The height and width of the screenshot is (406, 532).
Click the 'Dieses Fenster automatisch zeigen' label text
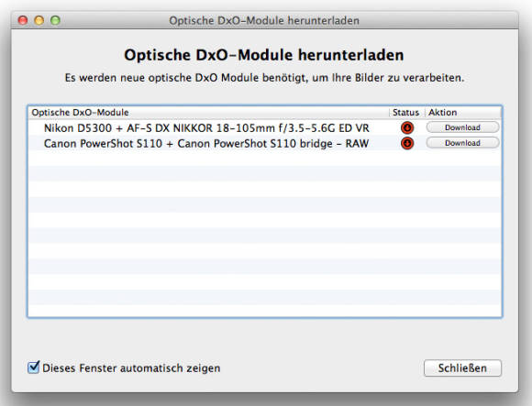[131, 368]
